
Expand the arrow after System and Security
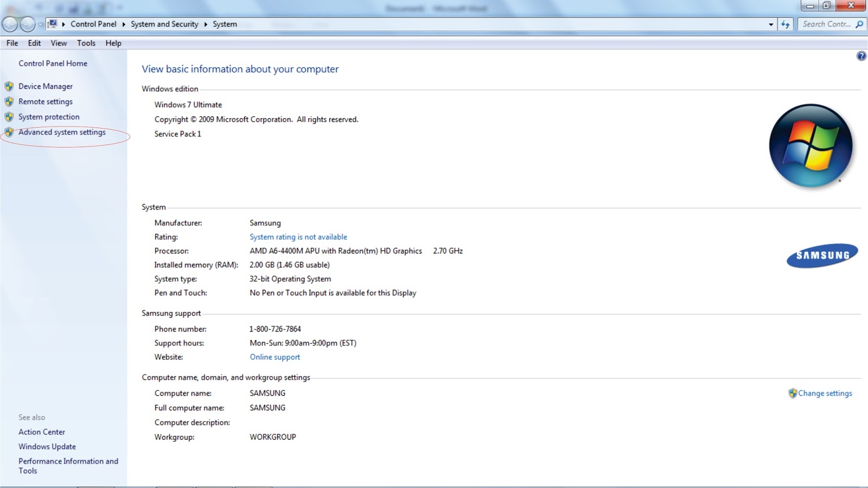pyautogui.click(x=206, y=24)
